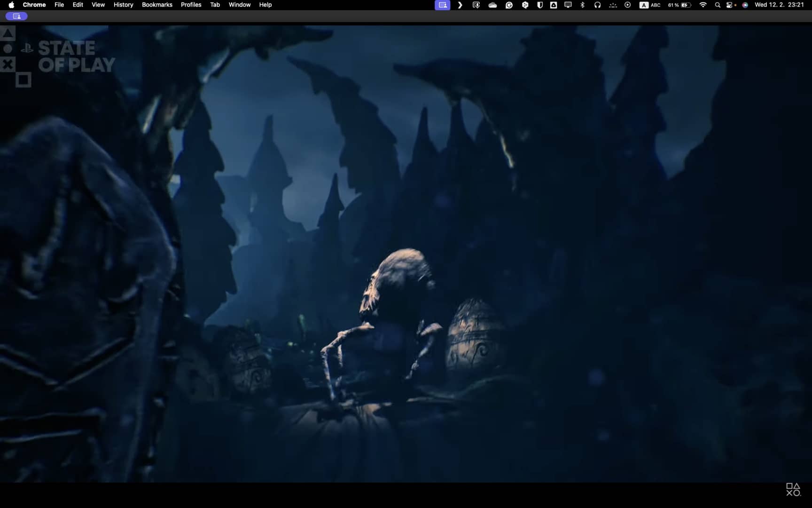Open the Bookmarks menu
Screen dimensions: 812x508
pos(157,5)
